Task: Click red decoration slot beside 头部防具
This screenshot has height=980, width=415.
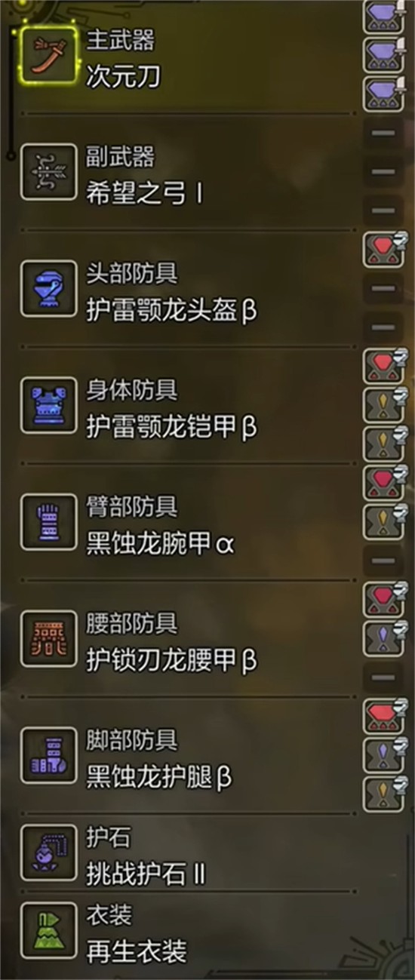Action: [x=386, y=248]
